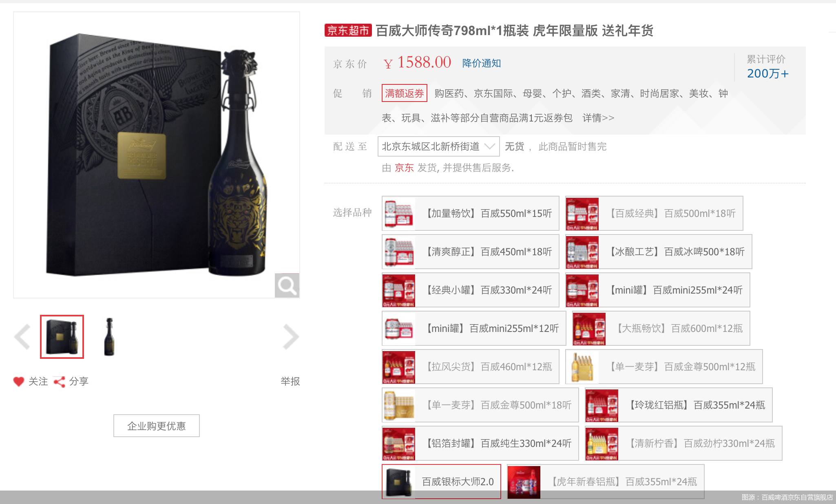Open the delivery address dropdown 北京东城区北新桥街道
The height and width of the screenshot is (504, 836).
pos(438,146)
